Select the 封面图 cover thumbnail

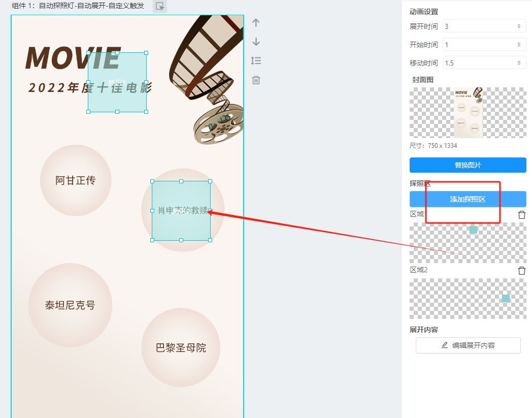coord(468,112)
